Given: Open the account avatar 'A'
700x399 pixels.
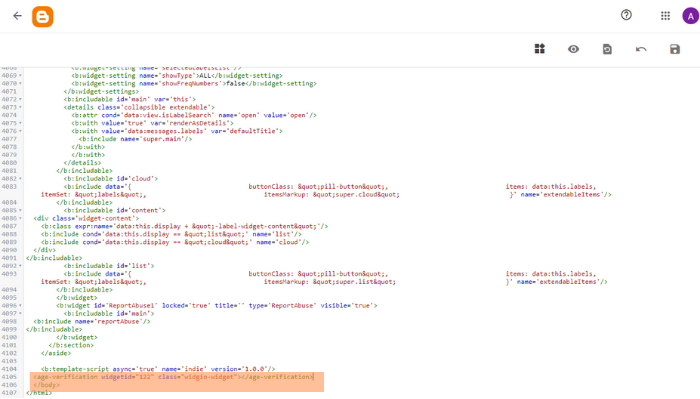Looking at the screenshot, I should point(690,17).
